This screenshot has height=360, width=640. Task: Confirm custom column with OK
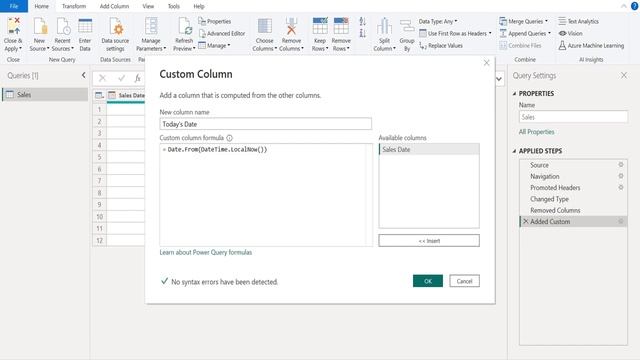pyautogui.click(x=428, y=281)
